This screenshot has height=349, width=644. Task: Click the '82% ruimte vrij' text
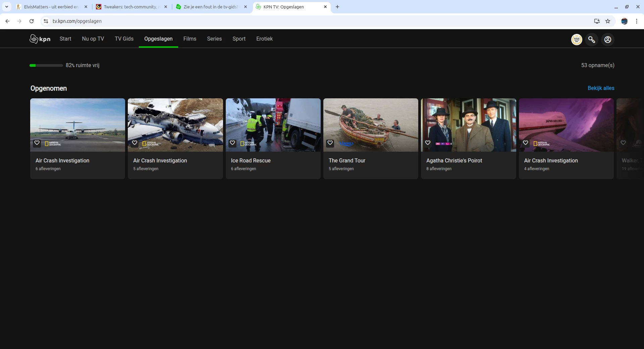click(x=83, y=65)
